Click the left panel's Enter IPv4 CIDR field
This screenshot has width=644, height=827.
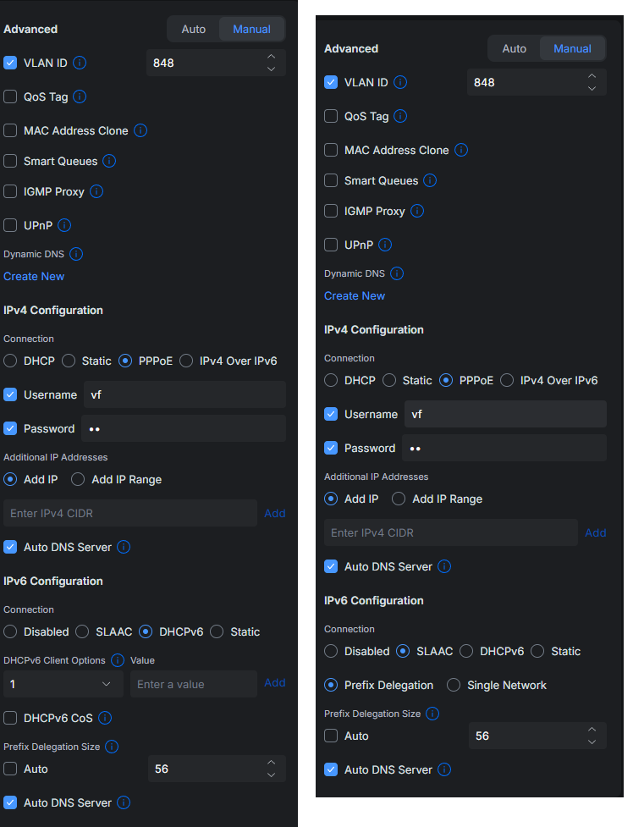tap(130, 513)
